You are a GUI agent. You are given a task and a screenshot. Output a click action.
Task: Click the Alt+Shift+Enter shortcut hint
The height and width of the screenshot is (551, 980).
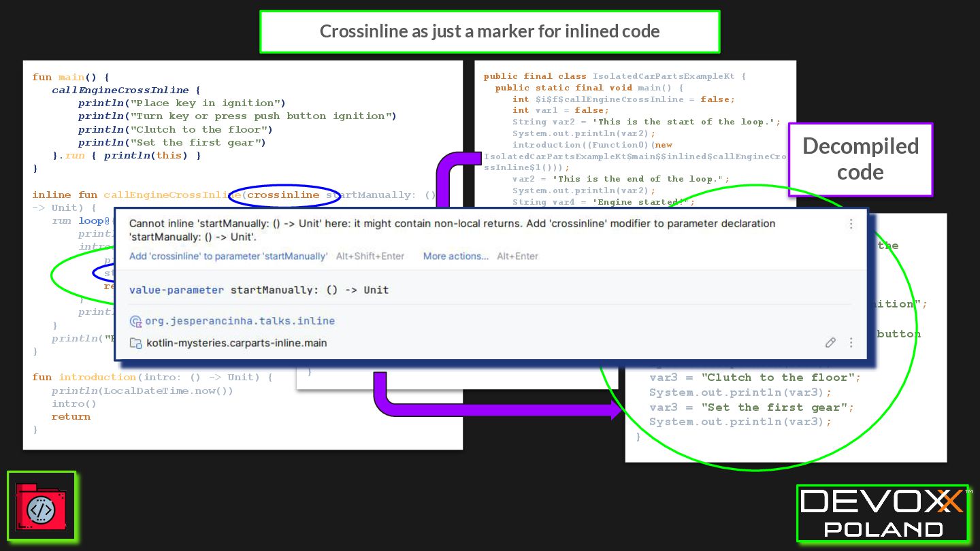pos(370,256)
